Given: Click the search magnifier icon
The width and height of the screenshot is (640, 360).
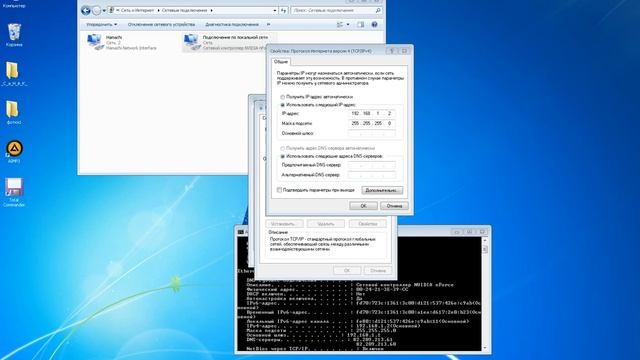Looking at the screenshot, I should [x=378, y=10].
